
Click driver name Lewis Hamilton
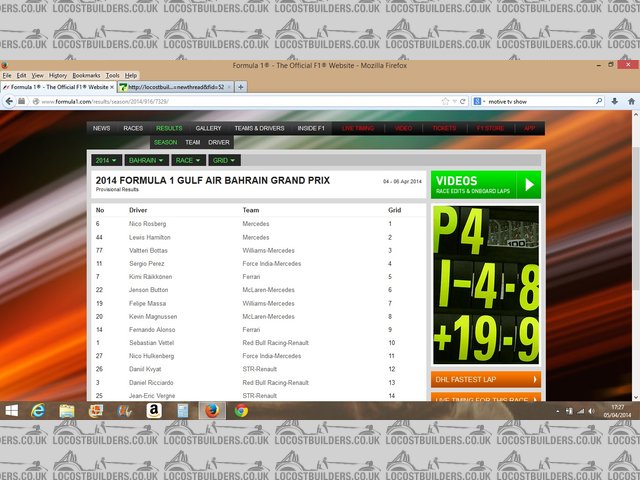(150, 237)
